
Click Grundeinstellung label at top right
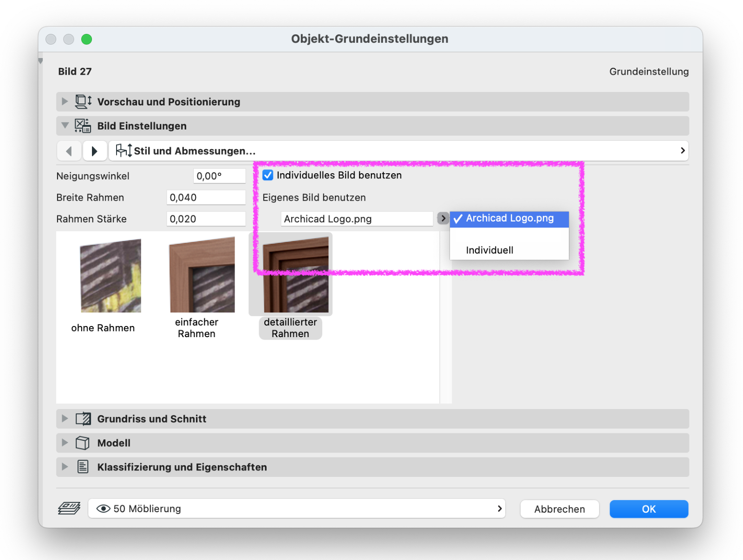click(649, 72)
